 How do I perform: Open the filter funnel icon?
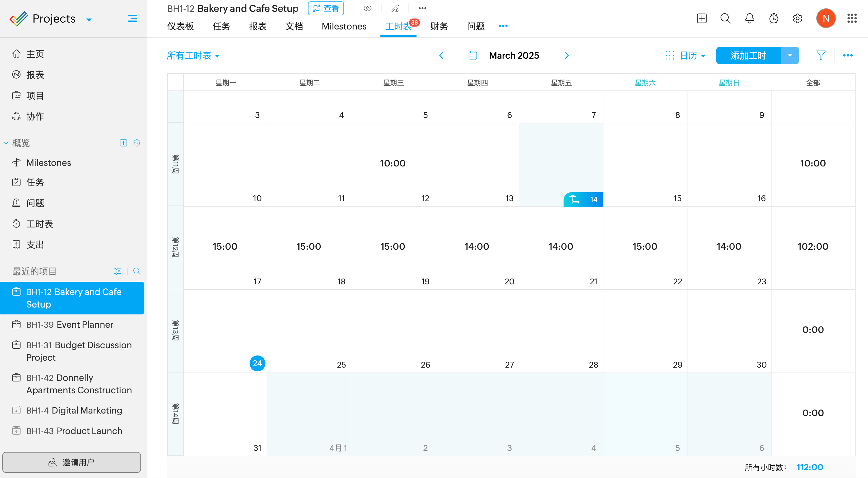coord(821,55)
